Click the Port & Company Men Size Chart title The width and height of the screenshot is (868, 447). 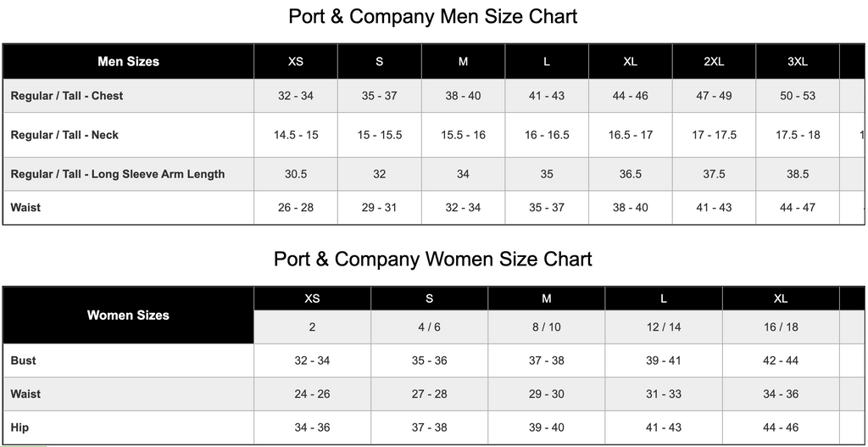pyautogui.click(x=433, y=17)
